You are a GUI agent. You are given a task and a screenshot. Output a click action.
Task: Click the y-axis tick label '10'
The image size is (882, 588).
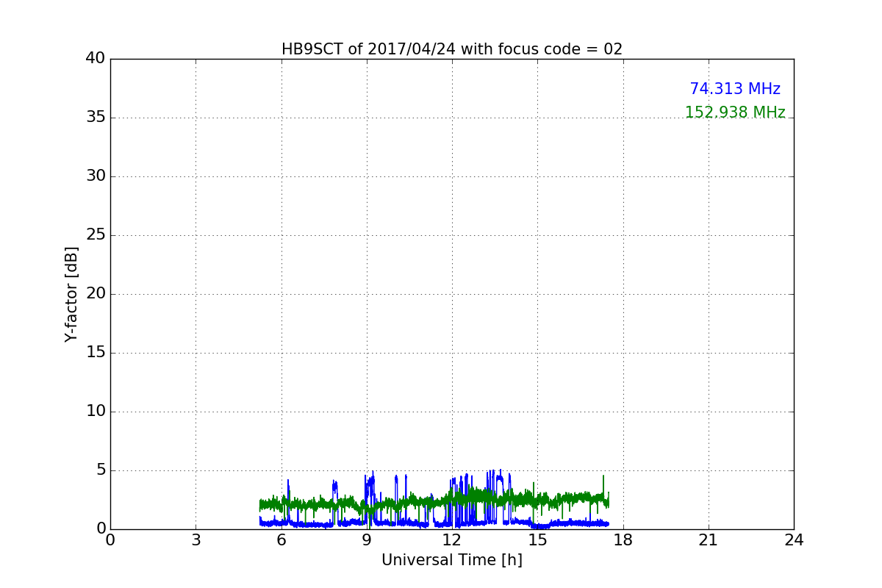(x=96, y=412)
